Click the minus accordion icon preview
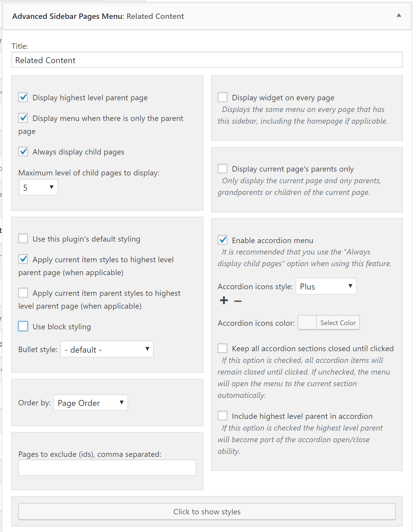The width and height of the screenshot is (415, 532). [x=237, y=301]
